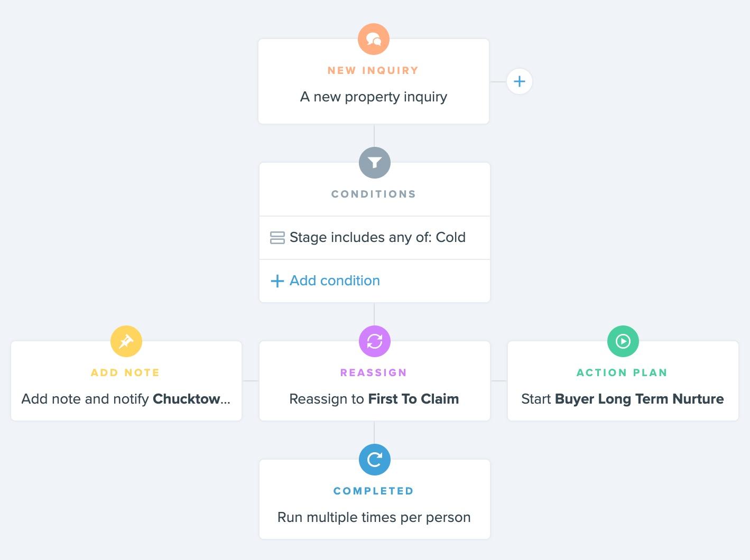Click the plus icon before Add condition

pos(277,281)
